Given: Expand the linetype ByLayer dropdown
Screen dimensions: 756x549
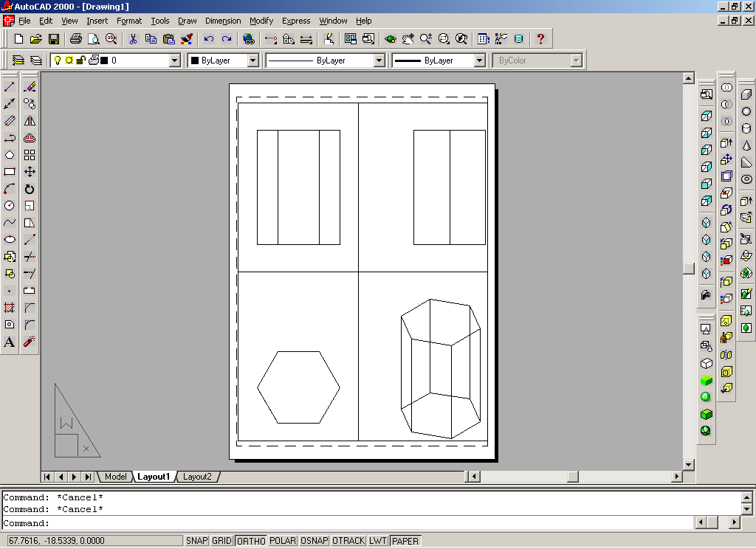Looking at the screenshot, I should pyautogui.click(x=379, y=61).
